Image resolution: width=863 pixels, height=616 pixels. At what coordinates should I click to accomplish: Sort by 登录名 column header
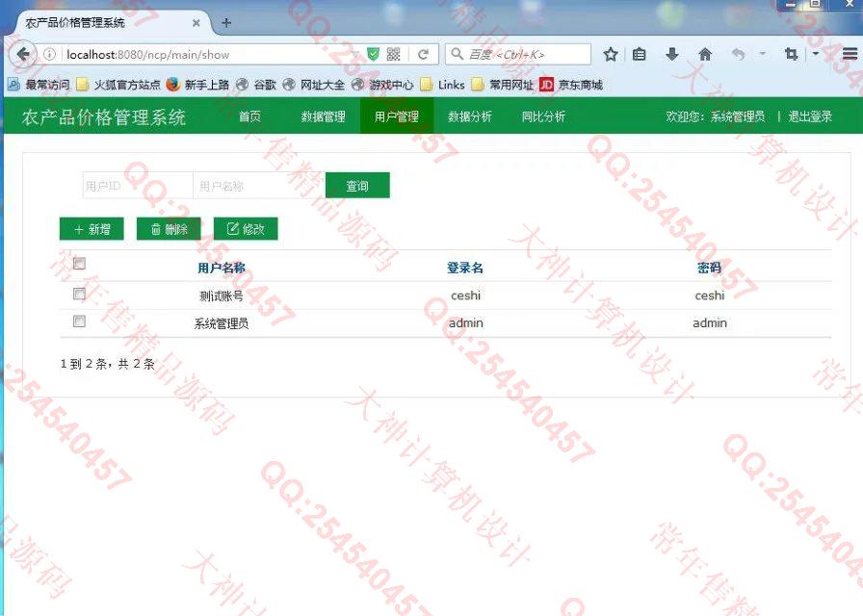pos(465,268)
